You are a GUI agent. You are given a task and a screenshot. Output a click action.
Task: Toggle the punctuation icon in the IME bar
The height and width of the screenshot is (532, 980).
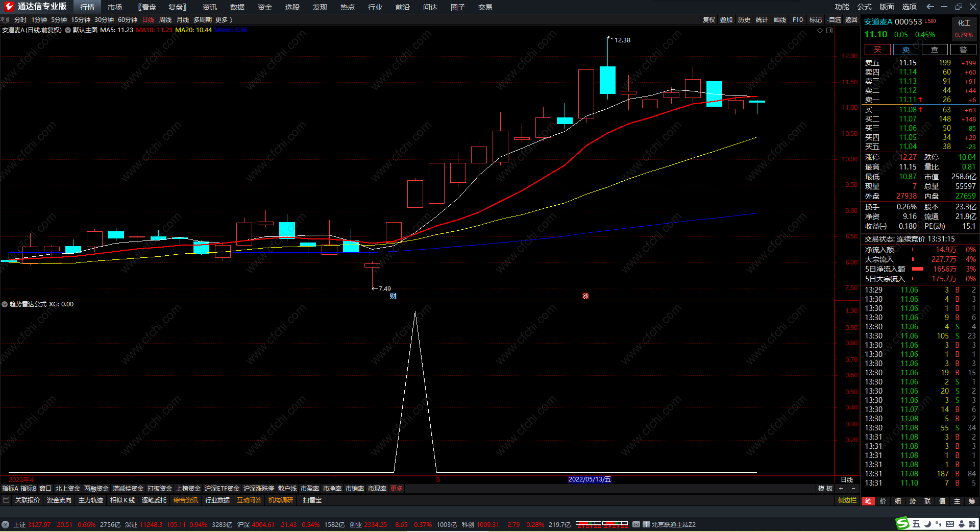pyautogui.click(x=938, y=524)
